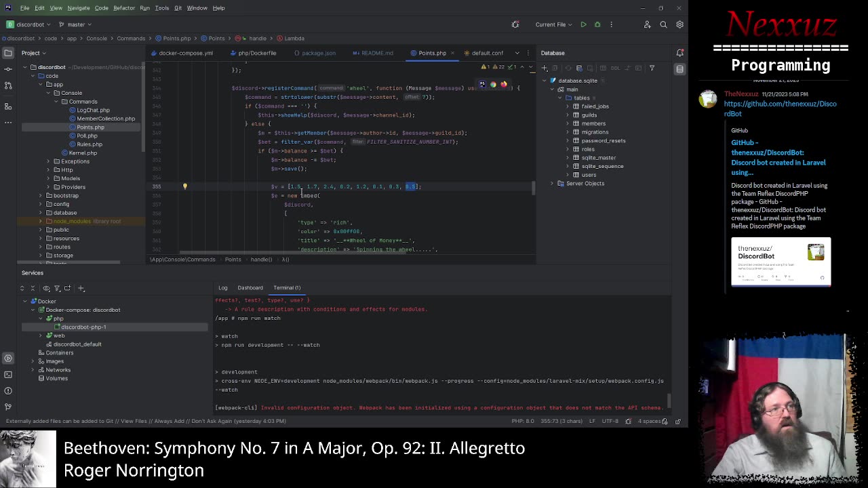Open the PHP debug listener icon

point(515,24)
